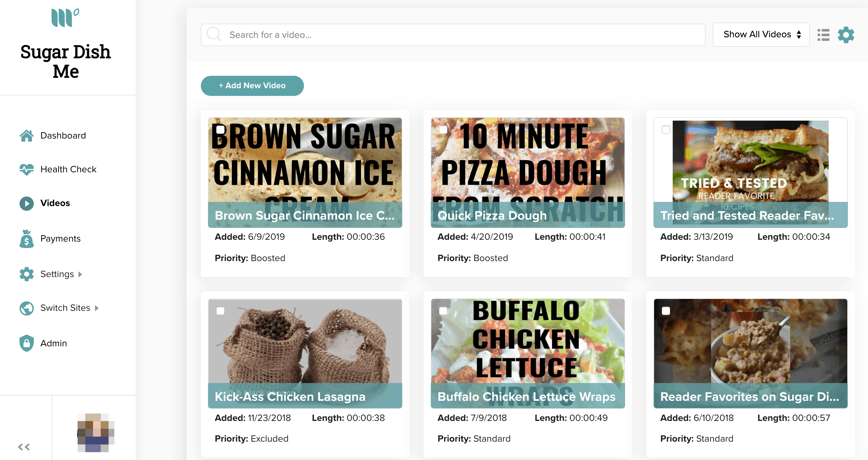Click the Admin lock icon
The image size is (868, 460).
coord(26,343)
